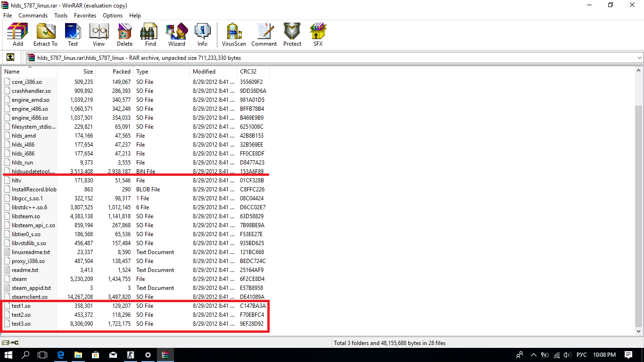This screenshot has height=362, width=644.
Task: Create SFX archive with SFX icon
Action: 318,34
